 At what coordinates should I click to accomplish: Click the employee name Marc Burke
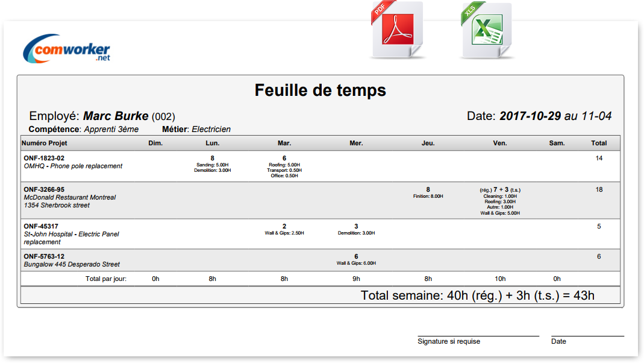click(116, 116)
